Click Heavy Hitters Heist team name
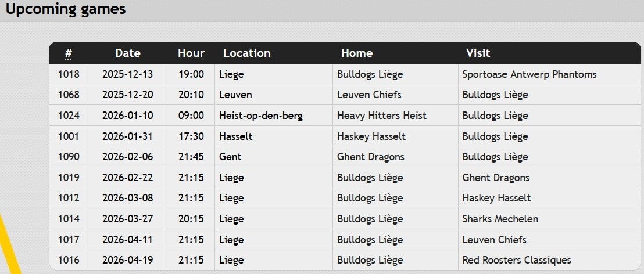The image size is (644, 274). [x=381, y=116]
